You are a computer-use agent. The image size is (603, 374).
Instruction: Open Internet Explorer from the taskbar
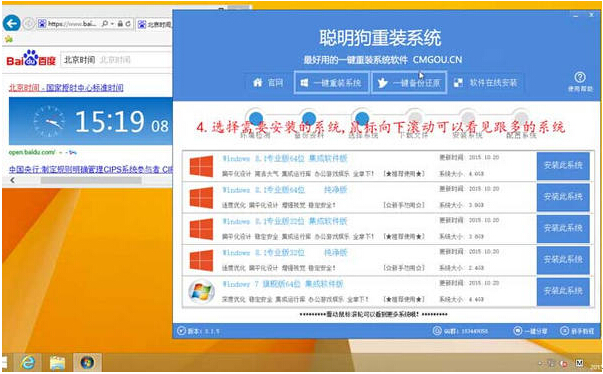[28, 362]
